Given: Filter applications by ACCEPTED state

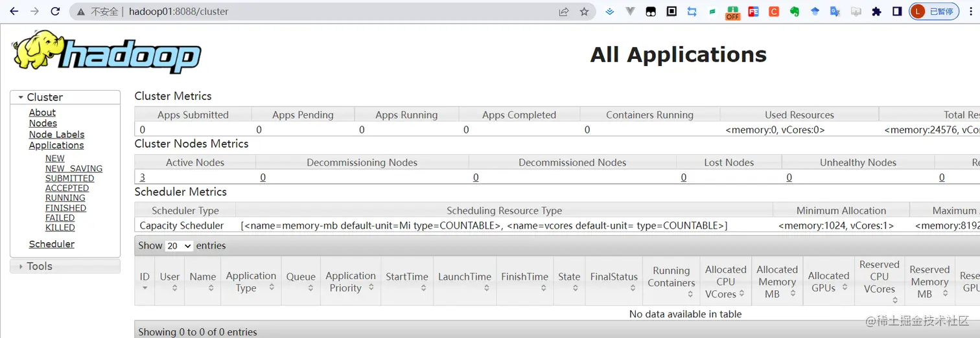Looking at the screenshot, I should click(x=67, y=188).
